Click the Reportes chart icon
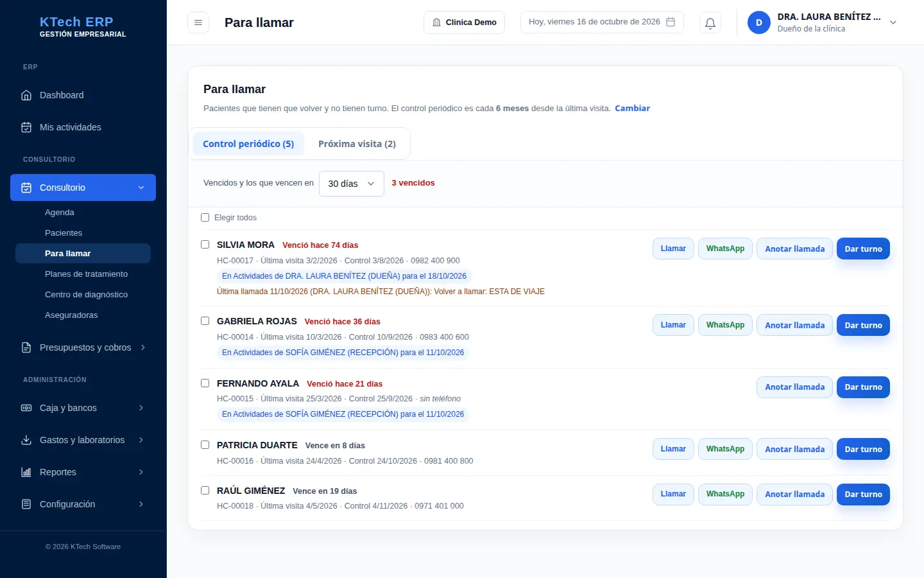The width and height of the screenshot is (924, 578). (26, 472)
